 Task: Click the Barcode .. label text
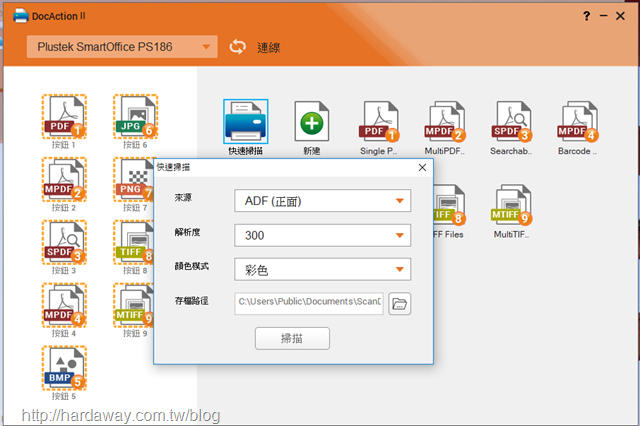(x=578, y=151)
